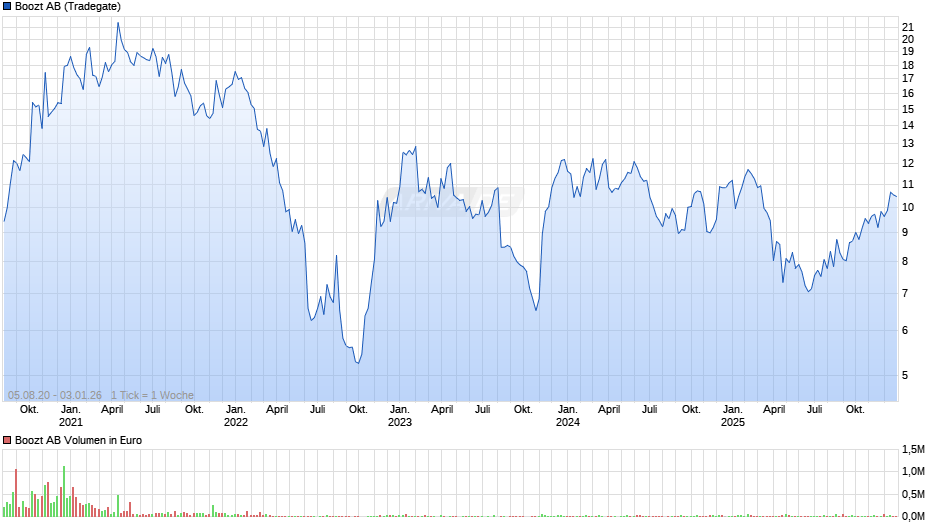
Task: Click the year label 2023 on time axis
Action: tap(400, 422)
